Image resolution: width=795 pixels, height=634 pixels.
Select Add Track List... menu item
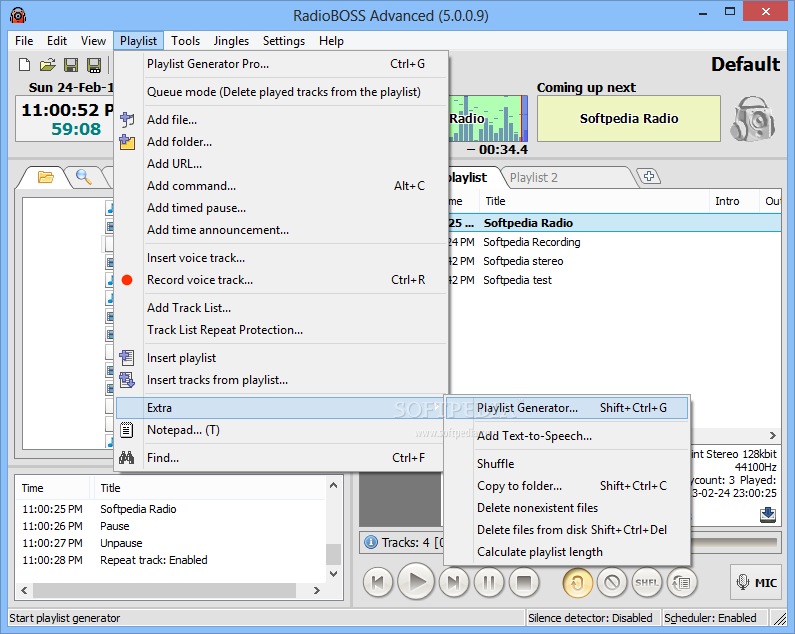pyautogui.click(x=283, y=308)
